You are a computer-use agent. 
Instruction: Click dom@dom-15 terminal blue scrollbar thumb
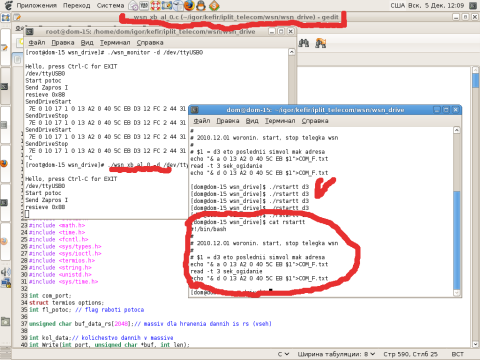coord(457,240)
